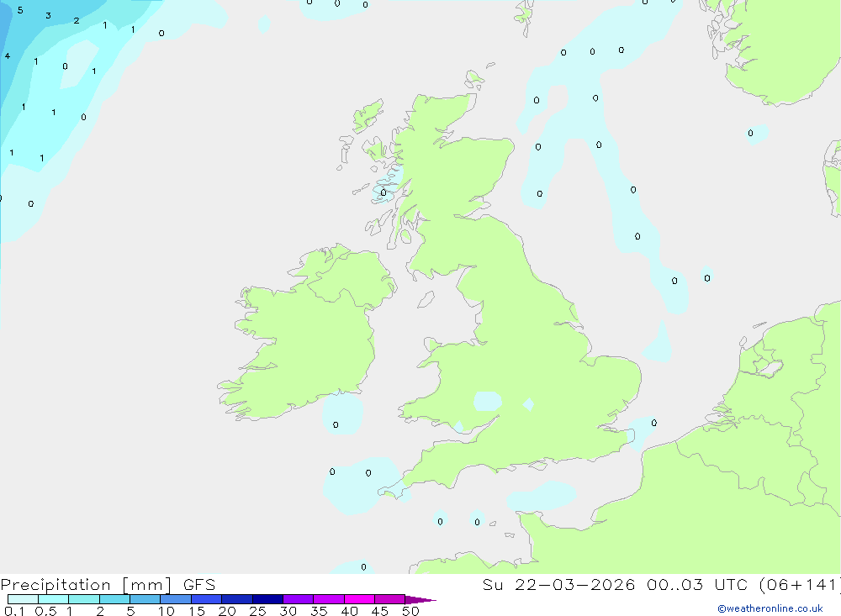Click the '(06+141)' forecast run text
The image size is (841, 616).
pos(801,585)
